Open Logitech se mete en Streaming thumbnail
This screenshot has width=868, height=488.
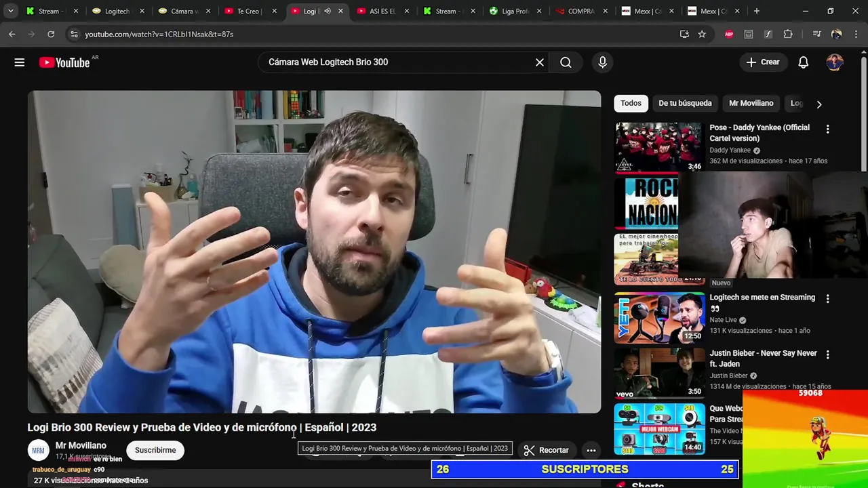(659, 317)
